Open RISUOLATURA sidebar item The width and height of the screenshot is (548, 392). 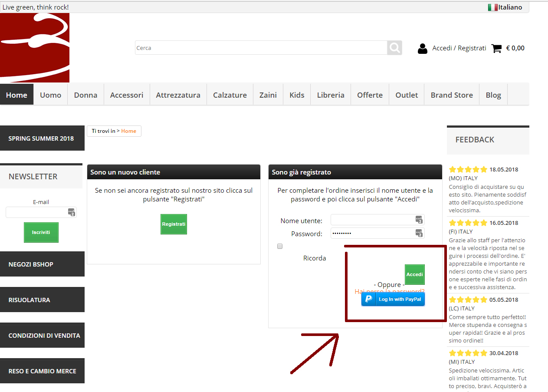click(42, 300)
